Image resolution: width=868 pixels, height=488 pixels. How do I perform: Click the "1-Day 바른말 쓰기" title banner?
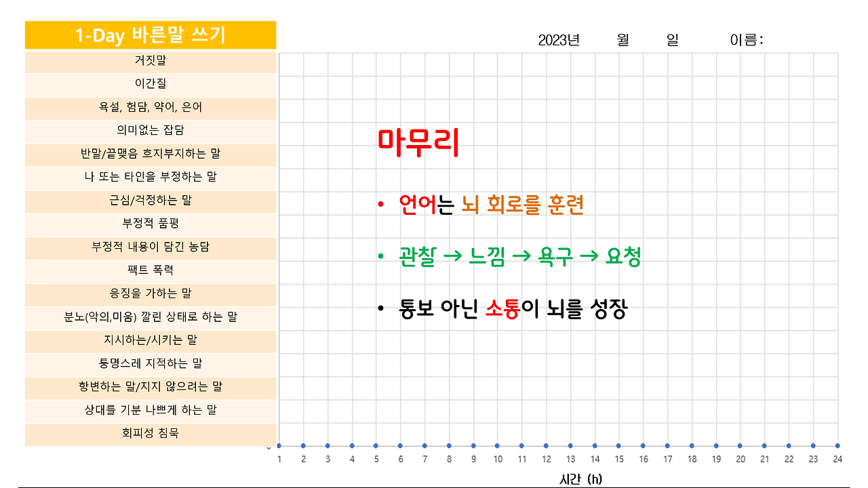pyautogui.click(x=151, y=32)
